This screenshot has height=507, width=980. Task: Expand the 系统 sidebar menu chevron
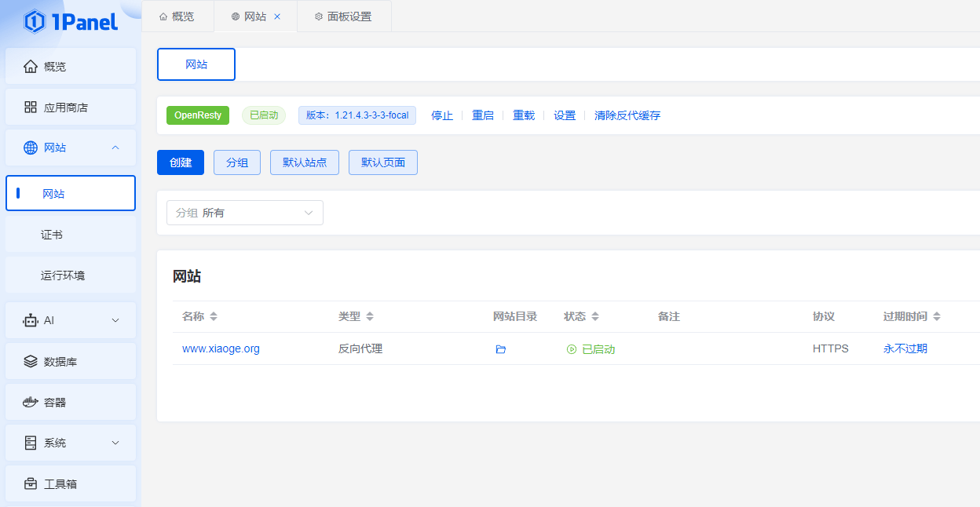tap(115, 443)
